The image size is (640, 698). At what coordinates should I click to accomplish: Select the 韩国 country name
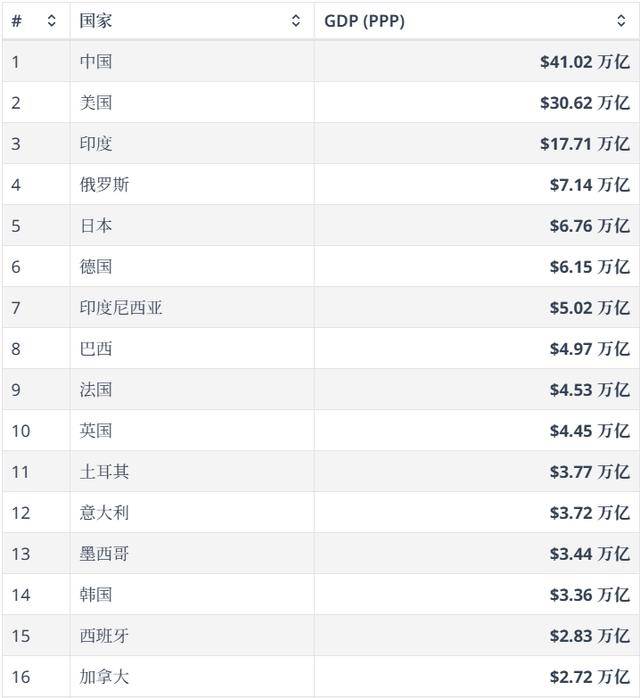pos(96,595)
